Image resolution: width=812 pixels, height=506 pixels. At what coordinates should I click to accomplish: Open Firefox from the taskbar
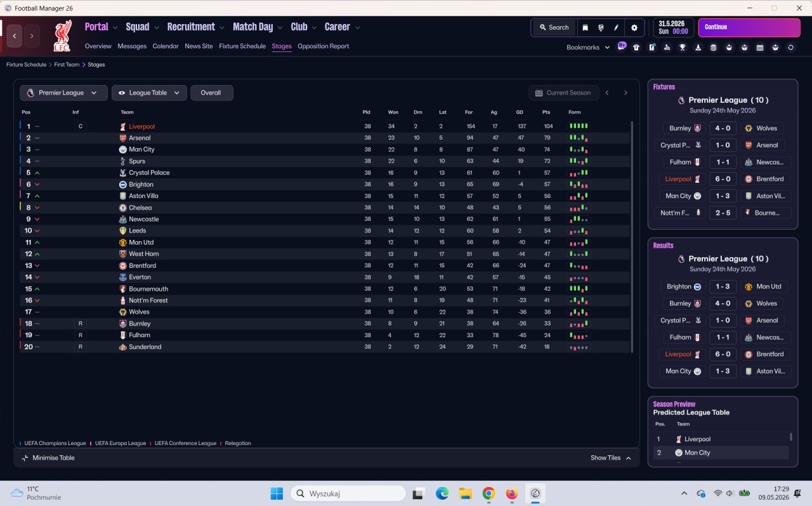coord(512,493)
